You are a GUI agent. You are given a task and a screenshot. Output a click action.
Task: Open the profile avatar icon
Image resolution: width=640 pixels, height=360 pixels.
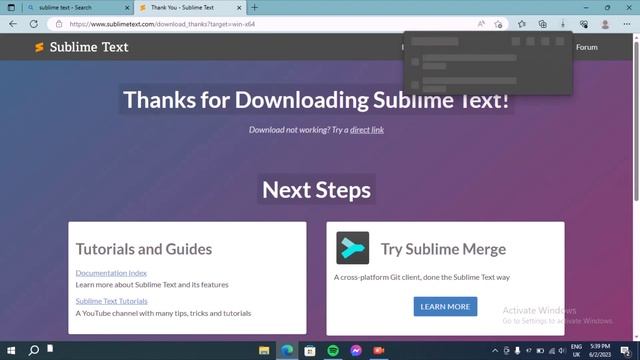coord(605,24)
